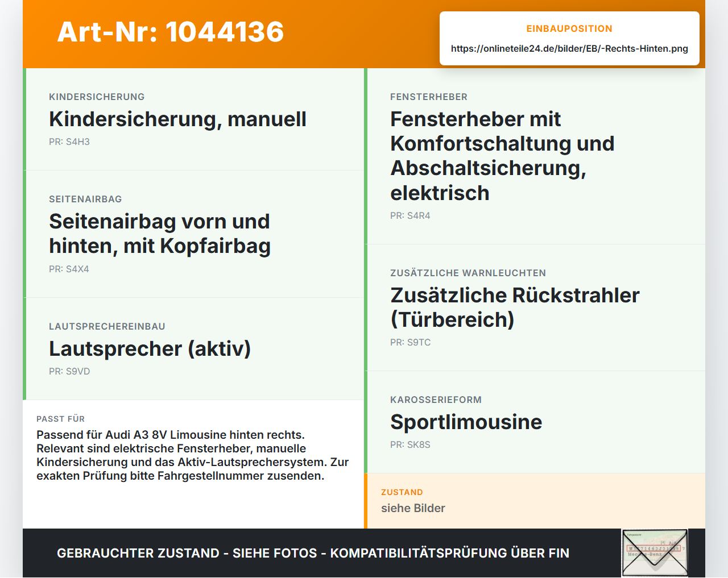Click PR code S9TC
This screenshot has width=728, height=578.
[411, 343]
